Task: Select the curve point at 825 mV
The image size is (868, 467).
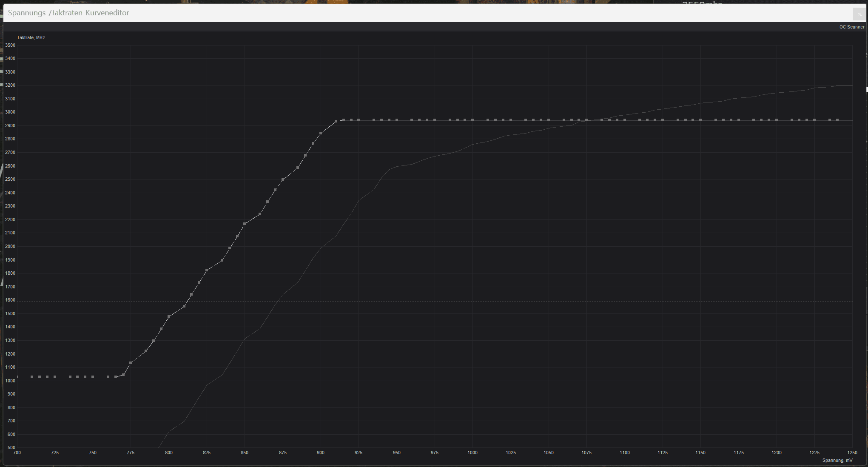Action: click(207, 270)
